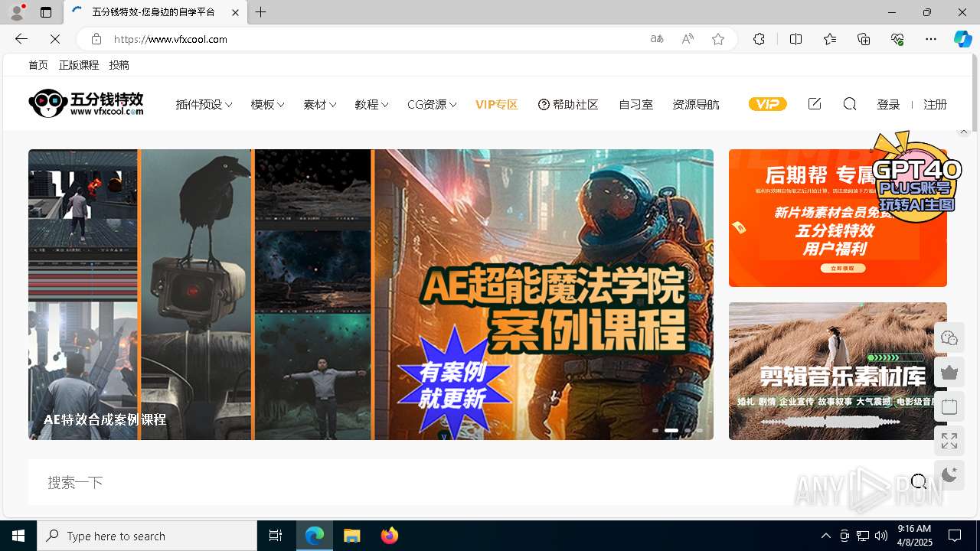Open the Translate page icon
Image resolution: width=980 pixels, height=551 pixels.
coord(657,39)
